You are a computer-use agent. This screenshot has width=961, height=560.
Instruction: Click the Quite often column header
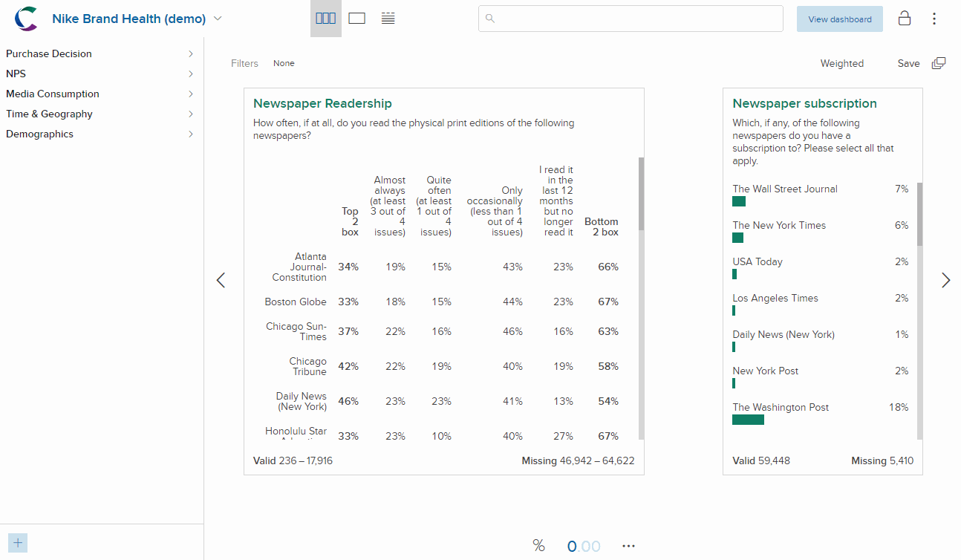pyautogui.click(x=433, y=206)
